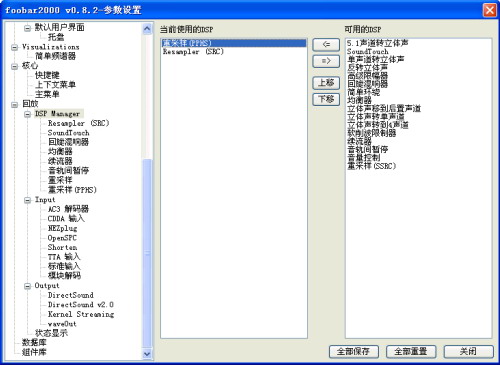Select 重采样 (PPHS) in active DSP list

234,43
